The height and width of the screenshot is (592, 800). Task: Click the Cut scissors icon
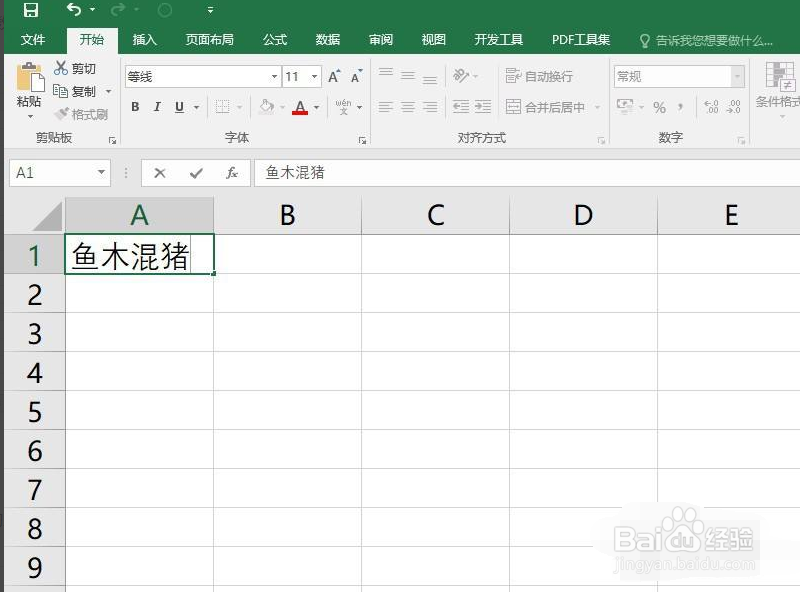tap(61, 68)
